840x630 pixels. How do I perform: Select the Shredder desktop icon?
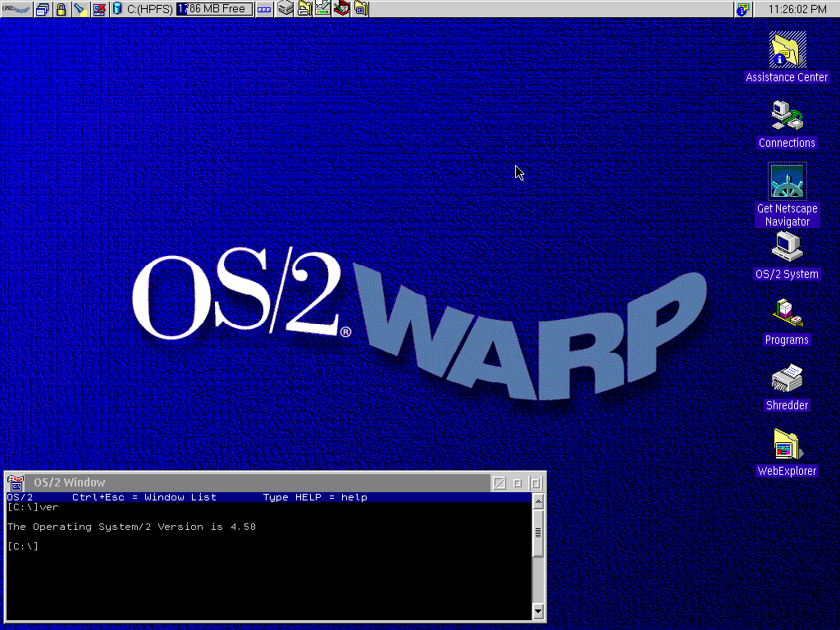pyautogui.click(x=787, y=378)
